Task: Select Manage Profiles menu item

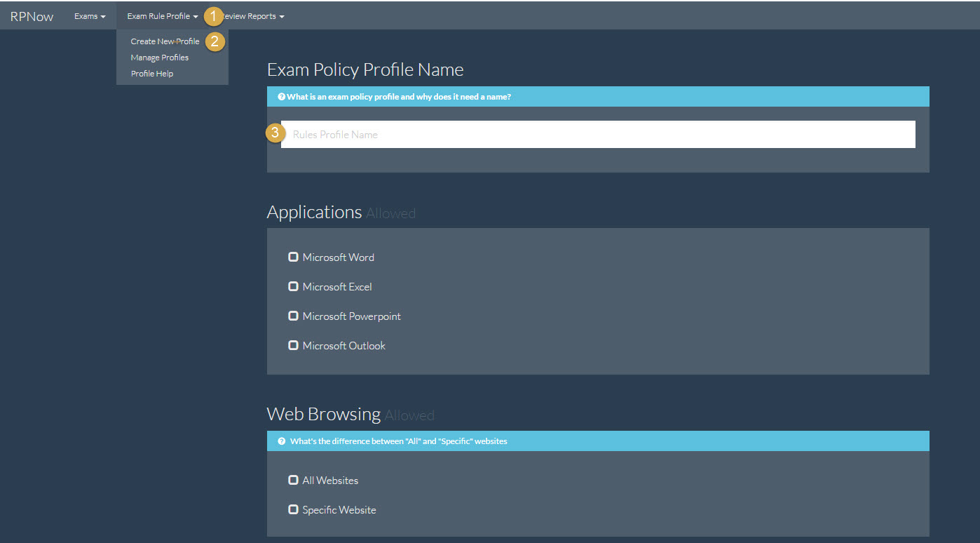Action: 159,58
